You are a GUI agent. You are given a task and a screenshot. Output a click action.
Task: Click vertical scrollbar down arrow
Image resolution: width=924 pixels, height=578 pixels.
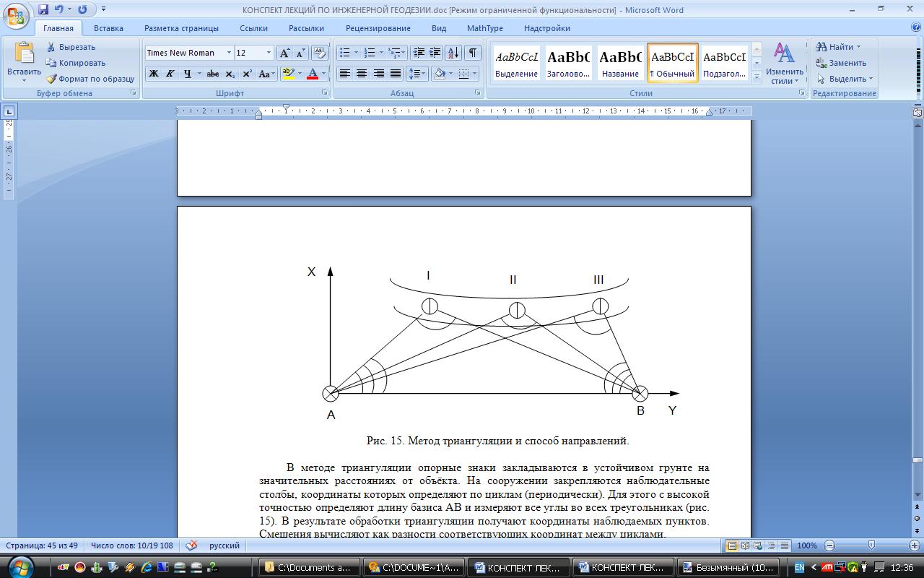click(x=917, y=496)
